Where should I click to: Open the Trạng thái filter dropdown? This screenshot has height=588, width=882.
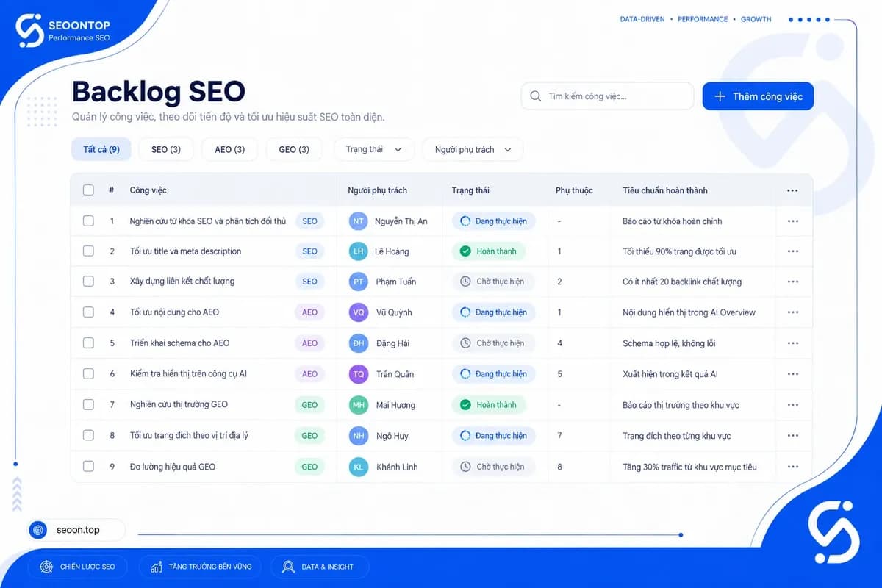coord(374,149)
